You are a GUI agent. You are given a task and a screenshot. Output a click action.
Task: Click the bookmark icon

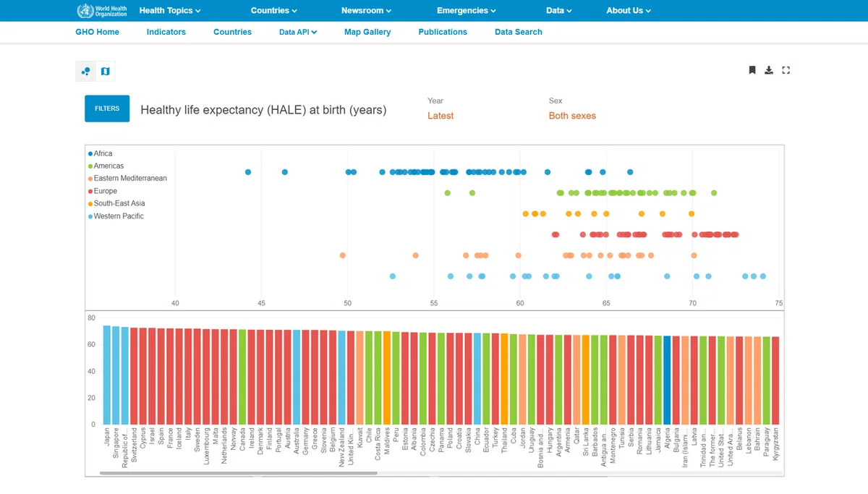[x=752, y=70]
